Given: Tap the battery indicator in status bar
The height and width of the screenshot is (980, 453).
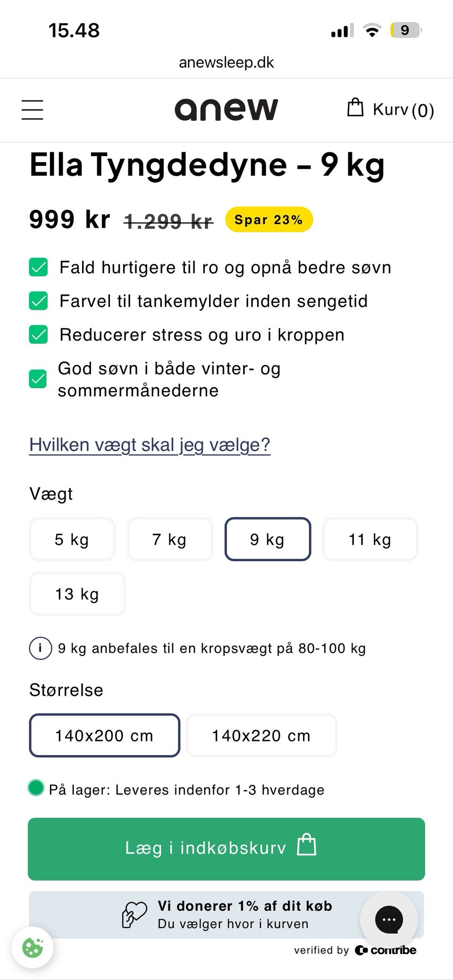Looking at the screenshot, I should (x=405, y=31).
